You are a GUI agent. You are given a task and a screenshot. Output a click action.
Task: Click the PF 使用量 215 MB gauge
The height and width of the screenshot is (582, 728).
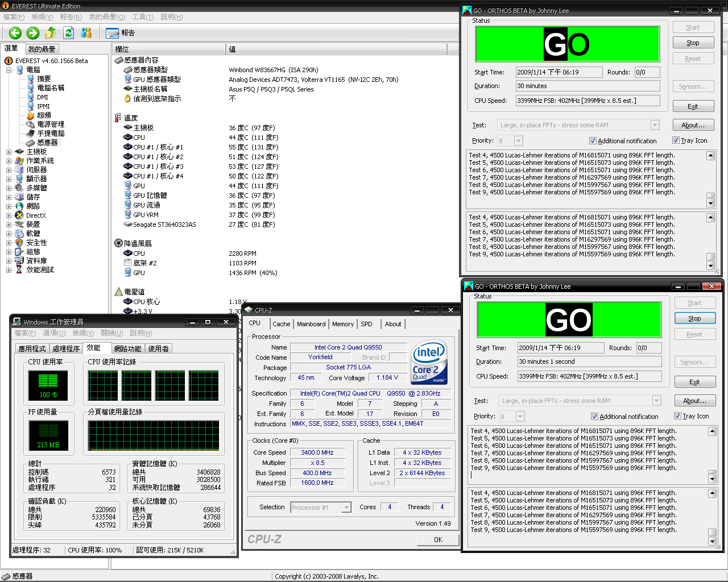(48, 435)
